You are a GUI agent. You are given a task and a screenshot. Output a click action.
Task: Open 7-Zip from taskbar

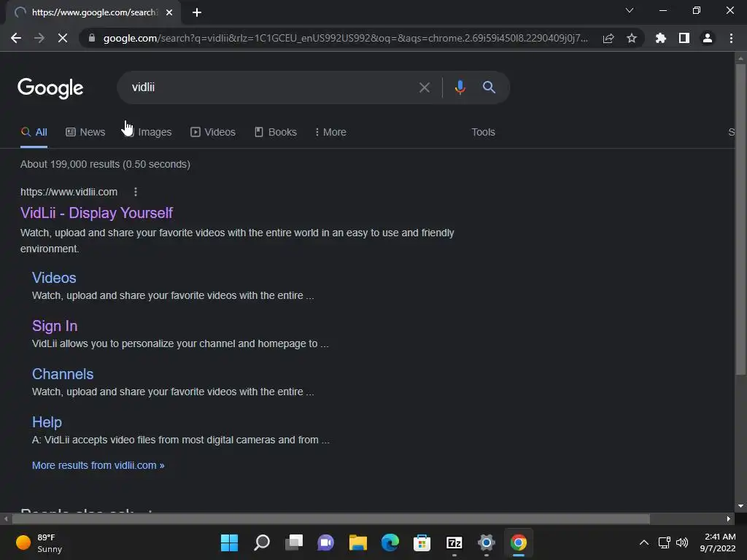[x=454, y=542]
